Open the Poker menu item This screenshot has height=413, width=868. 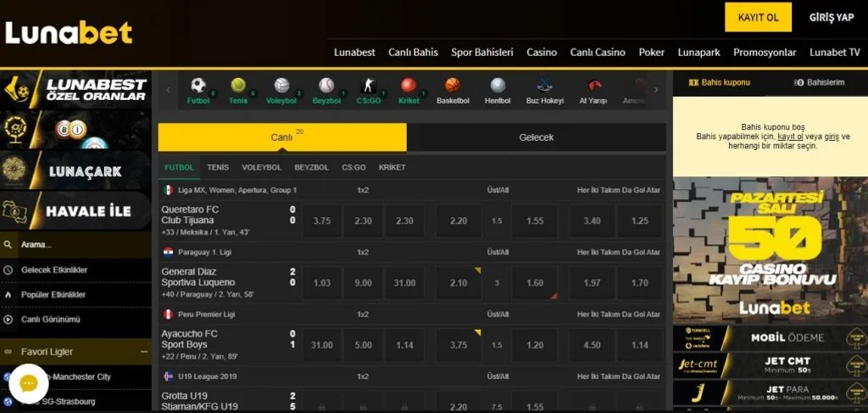tap(652, 53)
